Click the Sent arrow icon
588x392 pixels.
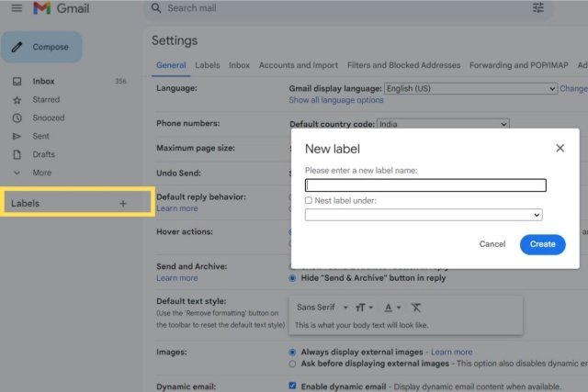click(17, 136)
